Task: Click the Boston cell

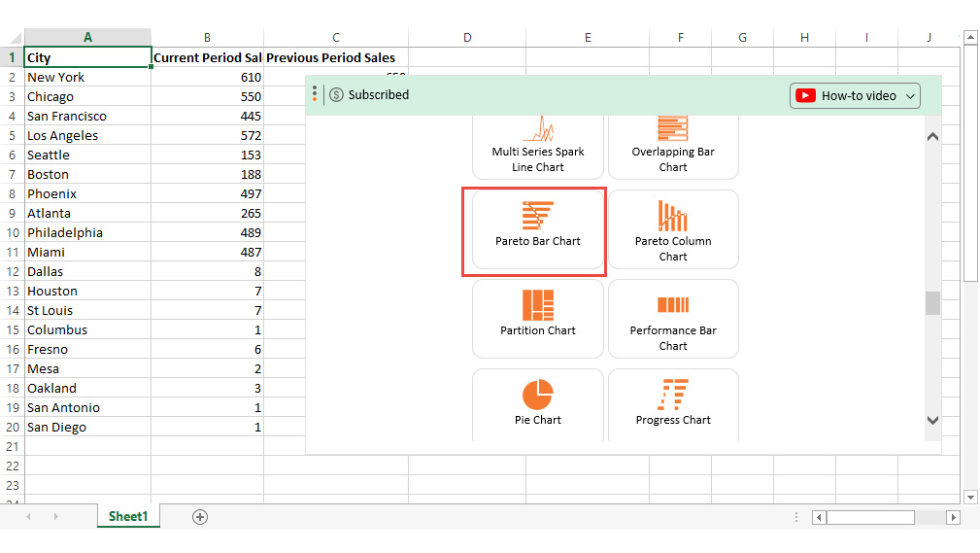Action: pyautogui.click(x=87, y=174)
